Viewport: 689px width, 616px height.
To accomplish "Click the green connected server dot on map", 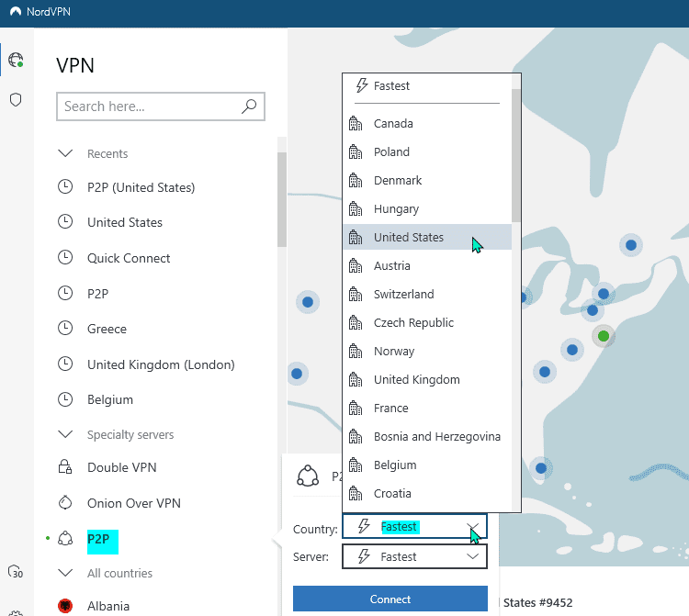I will pyautogui.click(x=604, y=336).
